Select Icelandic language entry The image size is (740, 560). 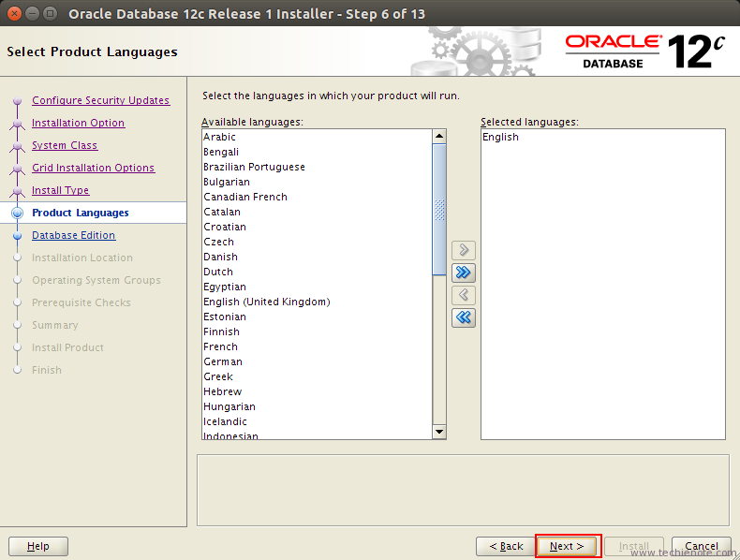click(x=317, y=421)
